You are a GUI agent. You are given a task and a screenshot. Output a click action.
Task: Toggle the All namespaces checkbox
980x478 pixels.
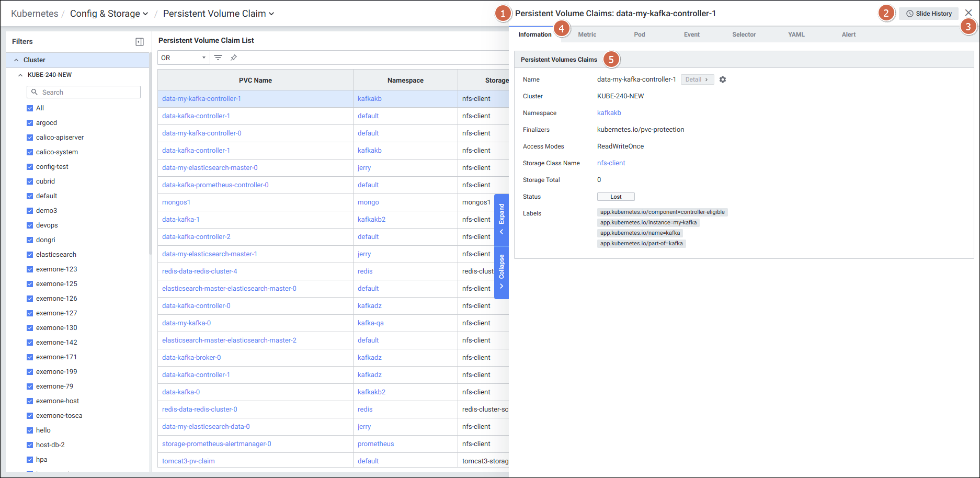tap(30, 108)
